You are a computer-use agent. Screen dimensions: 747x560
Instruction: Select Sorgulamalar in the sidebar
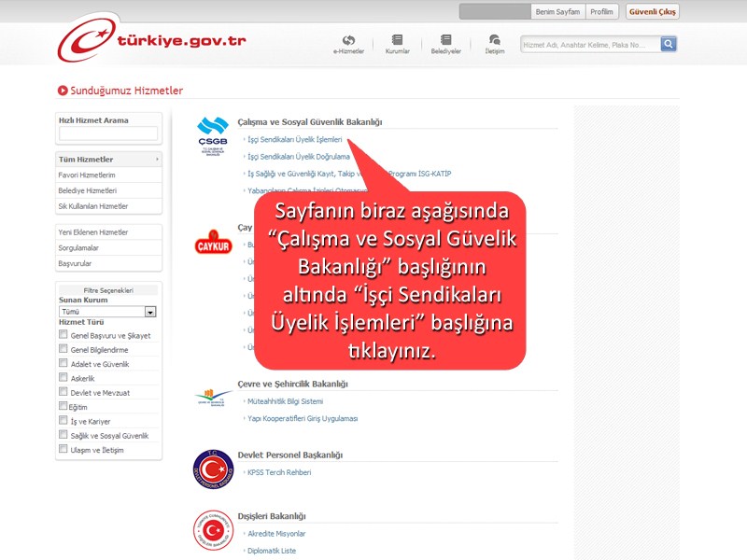tap(108, 248)
